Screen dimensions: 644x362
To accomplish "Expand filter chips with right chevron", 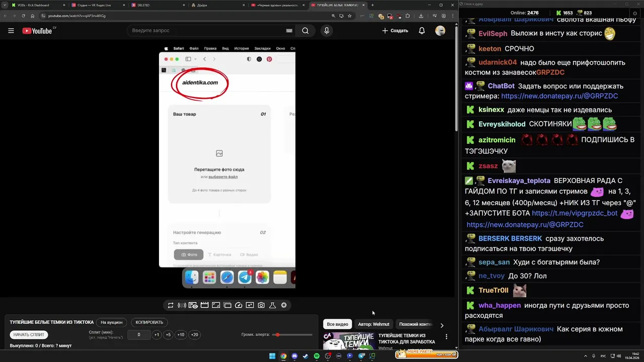I will click(442, 325).
